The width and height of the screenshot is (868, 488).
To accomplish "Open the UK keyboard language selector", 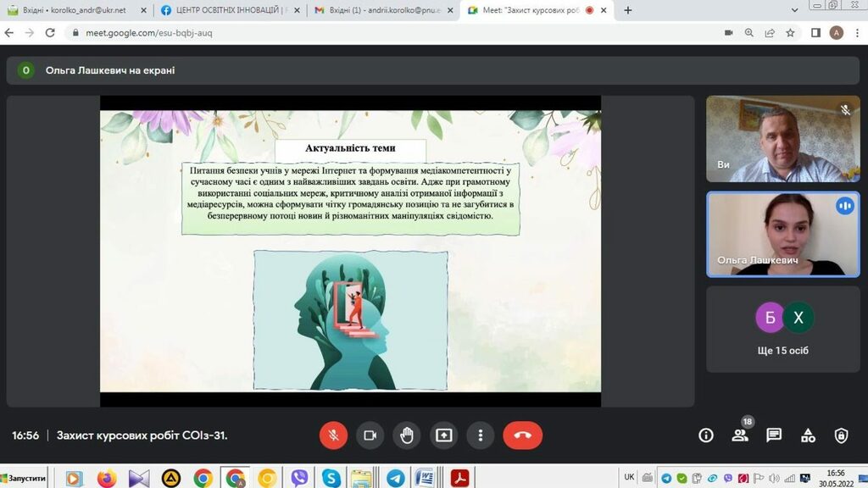I will pyautogui.click(x=629, y=477).
